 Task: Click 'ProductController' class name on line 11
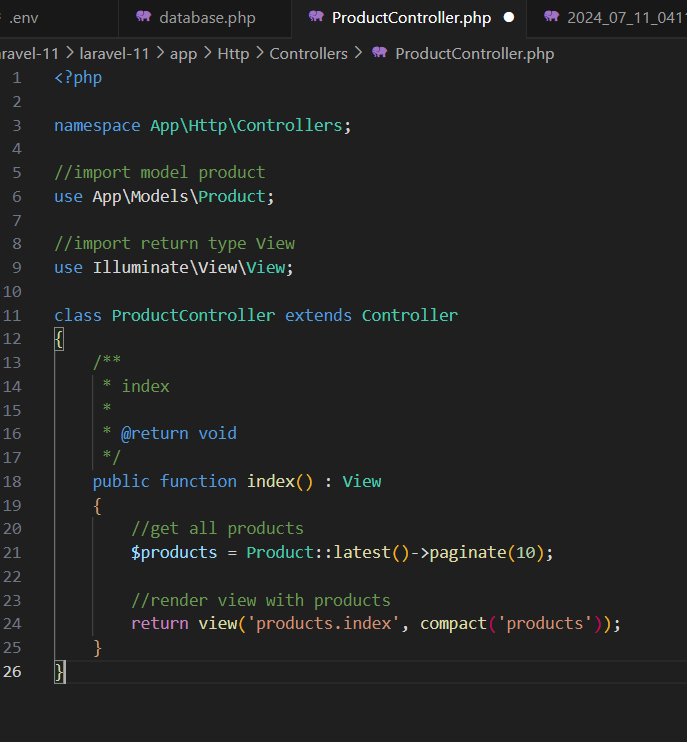pos(194,316)
